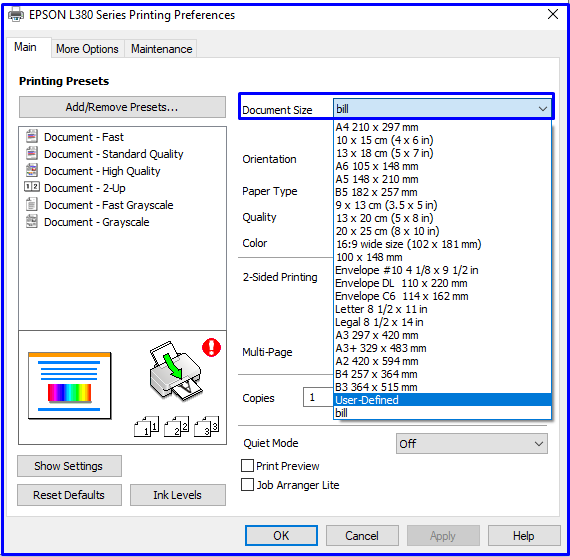Click the Help button
Viewport: 570px width, 557px height.
pos(524,536)
